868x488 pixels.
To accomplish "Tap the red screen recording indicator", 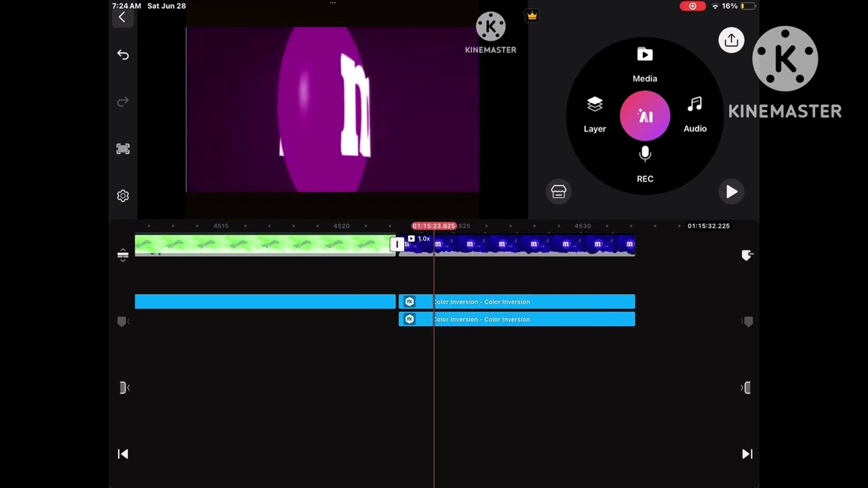I will [692, 6].
